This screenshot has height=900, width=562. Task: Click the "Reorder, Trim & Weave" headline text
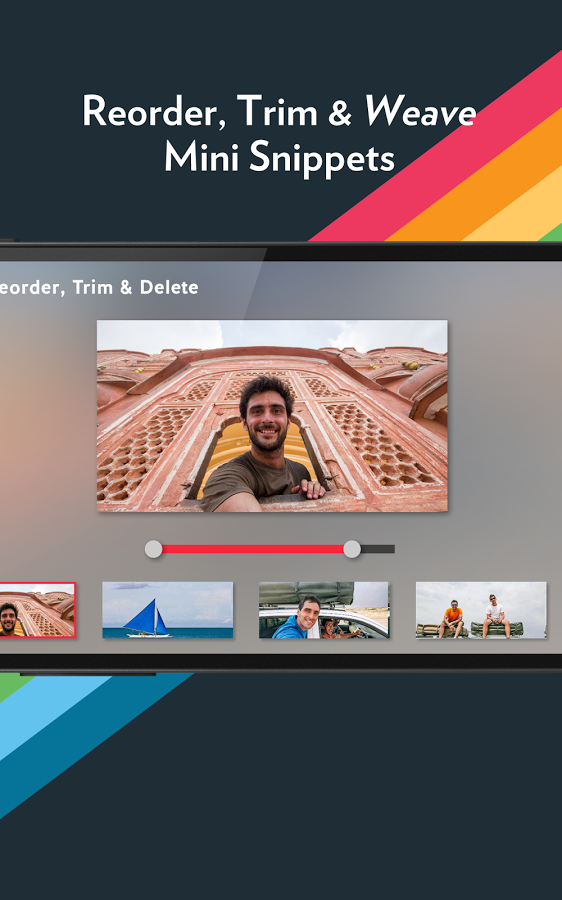[x=279, y=111]
